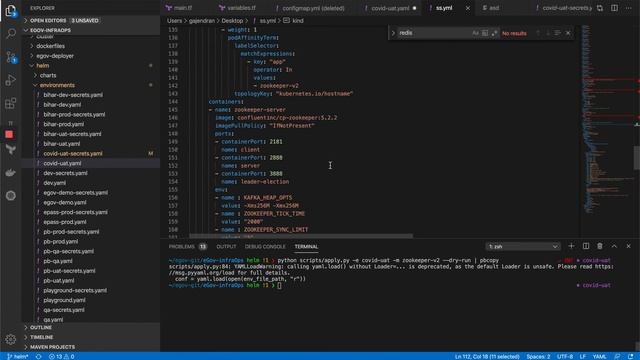Click the red square activity bar icon
Image resolution: width=640 pixels, height=360 pixels.
pyautogui.click(x=9, y=134)
